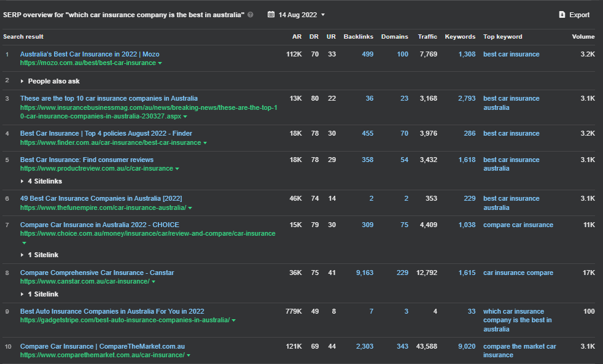Click top keyword 'compare car insurance'

pos(518,225)
